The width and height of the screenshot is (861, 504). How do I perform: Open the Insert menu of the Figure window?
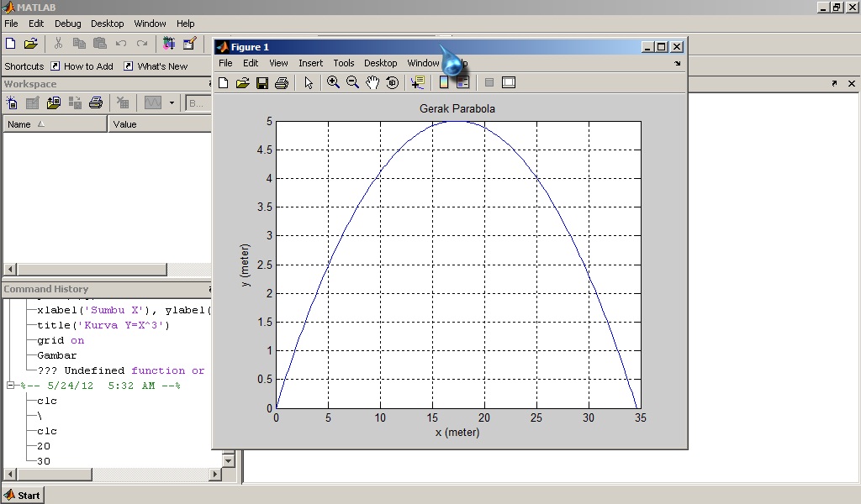310,62
